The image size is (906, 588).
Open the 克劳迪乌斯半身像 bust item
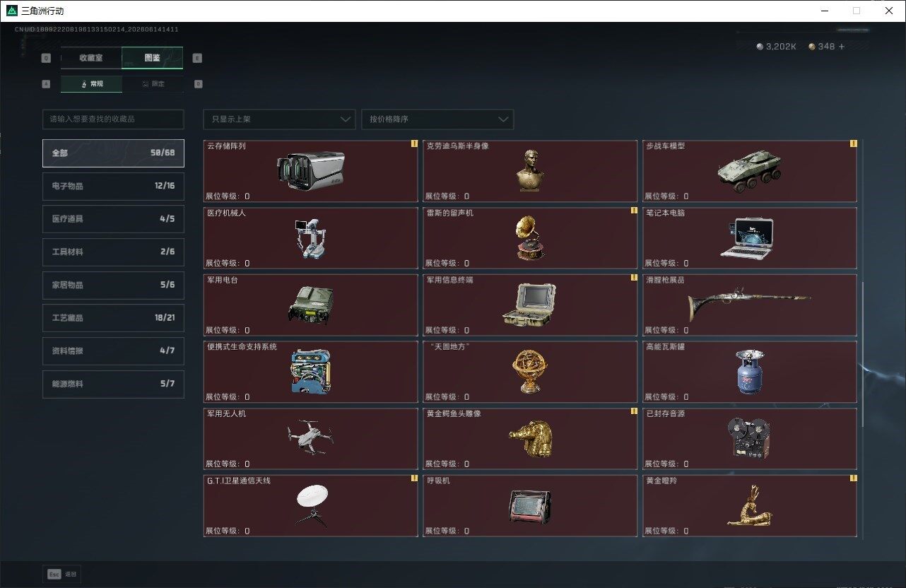pos(530,171)
